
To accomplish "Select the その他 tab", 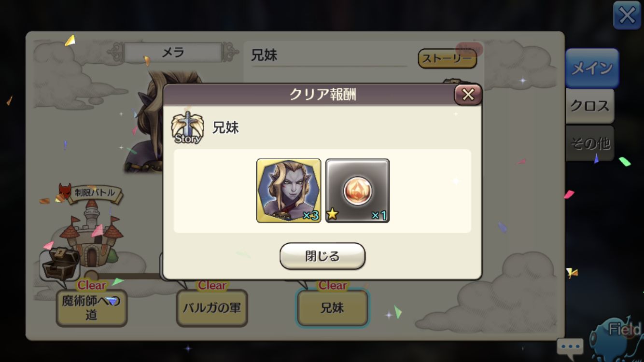I will pos(590,143).
